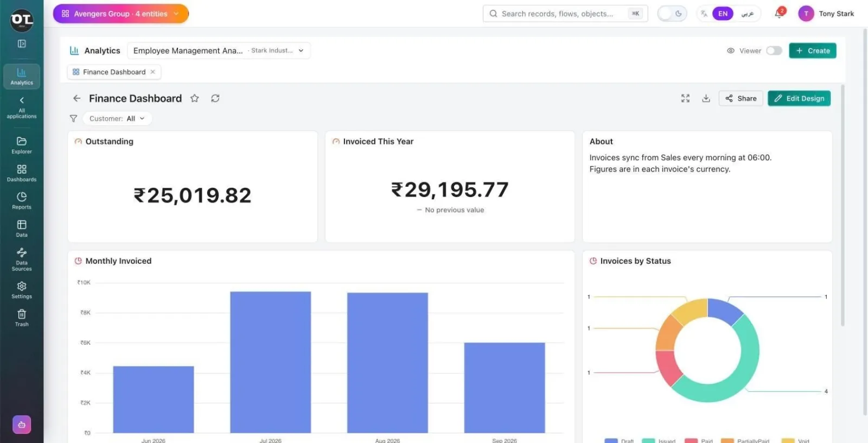Click the OT logo in sidebar

22,20
